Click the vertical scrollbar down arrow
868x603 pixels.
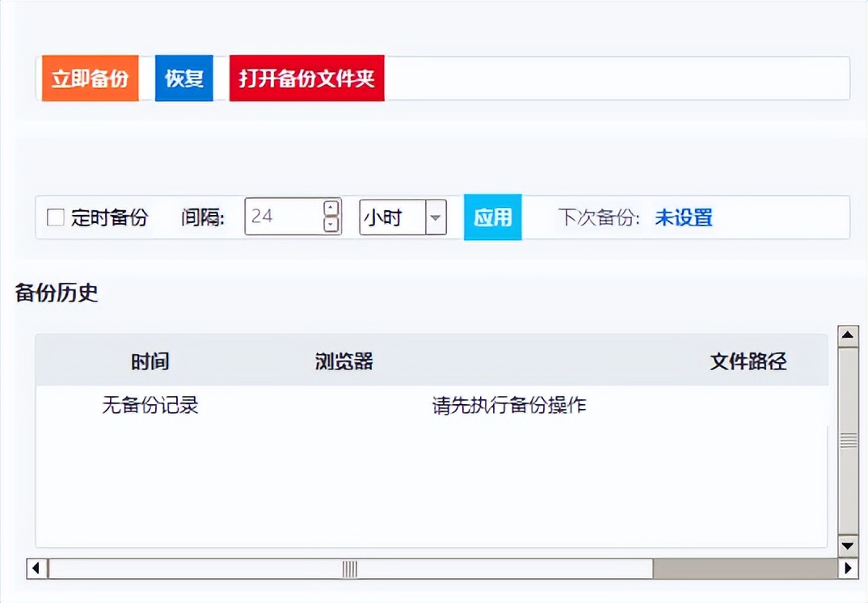pyautogui.click(x=847, y=546)
